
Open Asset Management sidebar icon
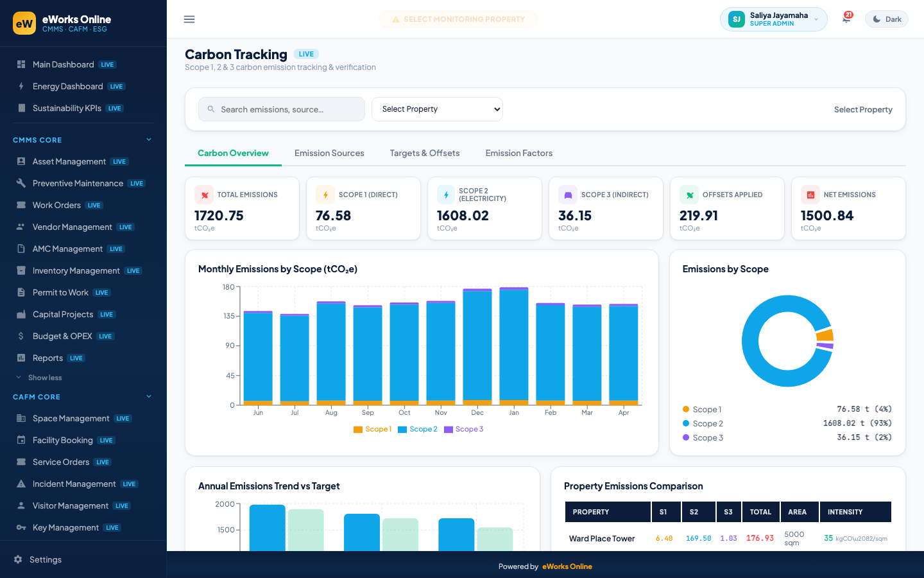21,161
